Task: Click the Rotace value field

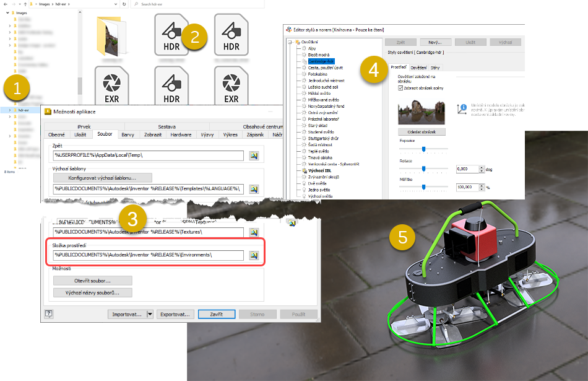Action: click(468, 169)
